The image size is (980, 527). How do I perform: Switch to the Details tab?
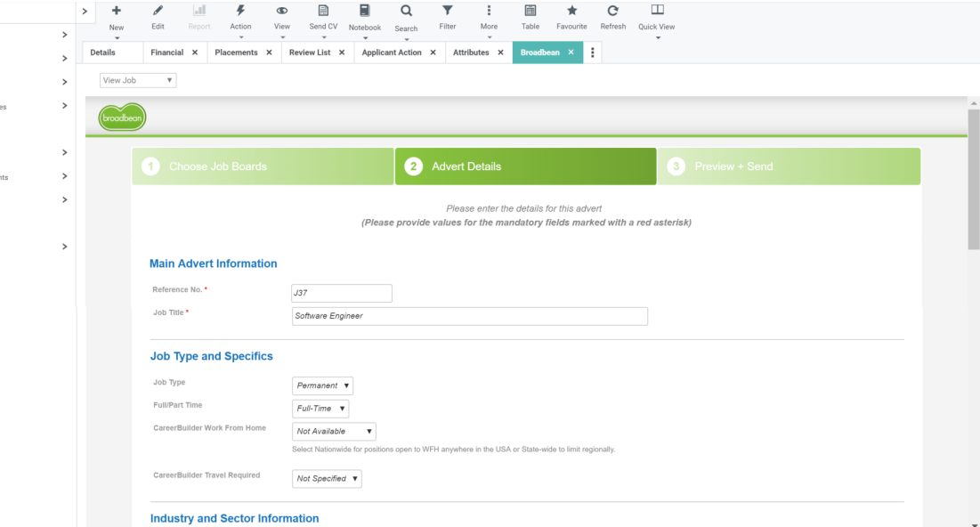click(102, 53)
